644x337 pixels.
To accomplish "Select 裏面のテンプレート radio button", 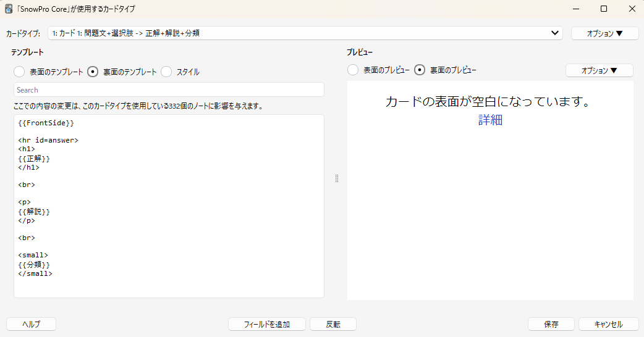I will pyautogui.click(x=93, y=72).
